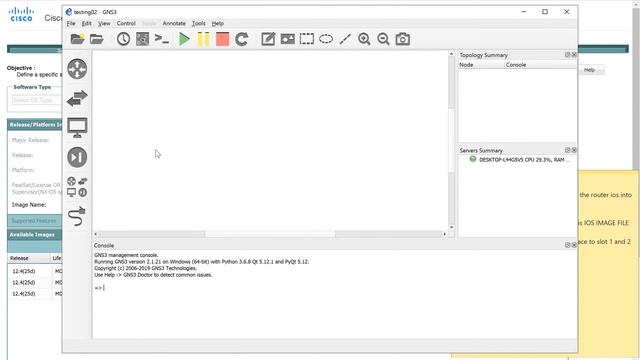Browse switches in device sidebar
640x360 pixels.
tap(77, 98)
